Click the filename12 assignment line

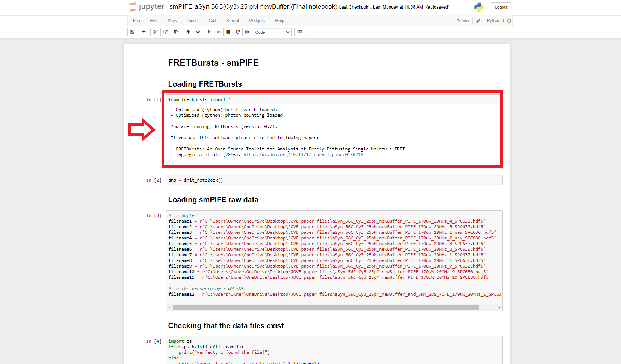(335, 294)
